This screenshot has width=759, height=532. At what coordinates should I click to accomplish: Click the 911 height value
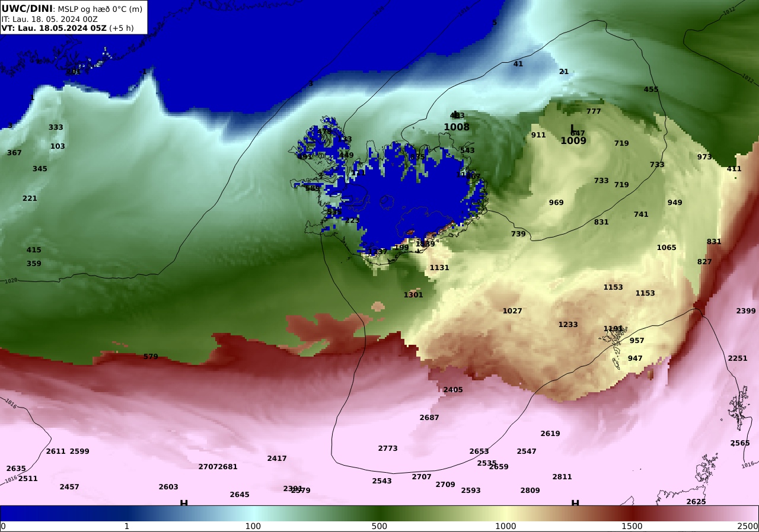(x=538, y=135)
